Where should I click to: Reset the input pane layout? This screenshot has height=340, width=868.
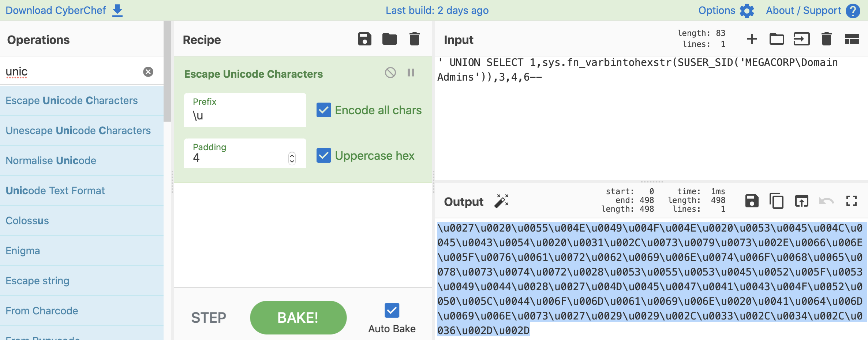point(852,39)
